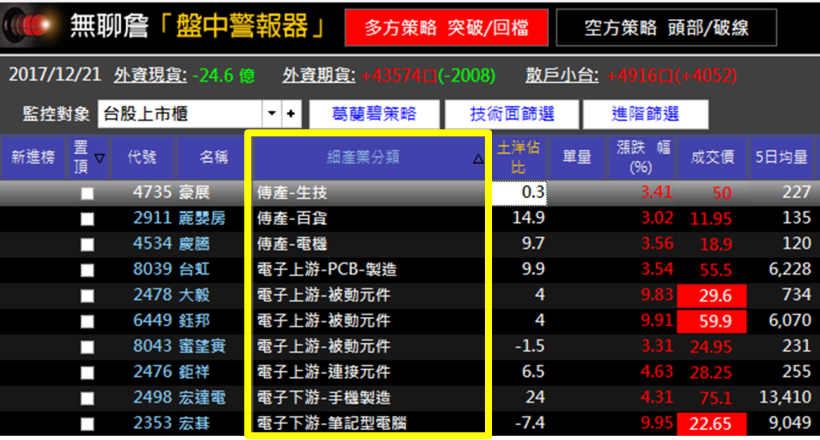The height and width of the screenshot is (440, 820).
Task: Sort by the 代號 column header
Action: pyautogui.click(x=142, y=157)
